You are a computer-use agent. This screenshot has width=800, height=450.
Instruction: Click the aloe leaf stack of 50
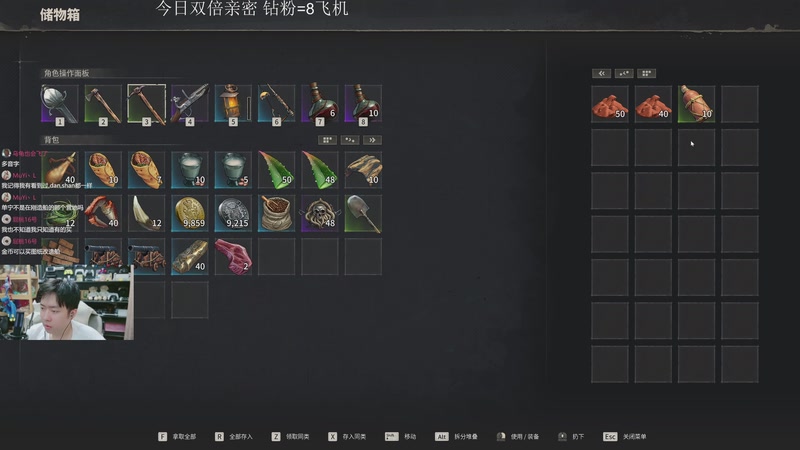[x=277, y=170]
